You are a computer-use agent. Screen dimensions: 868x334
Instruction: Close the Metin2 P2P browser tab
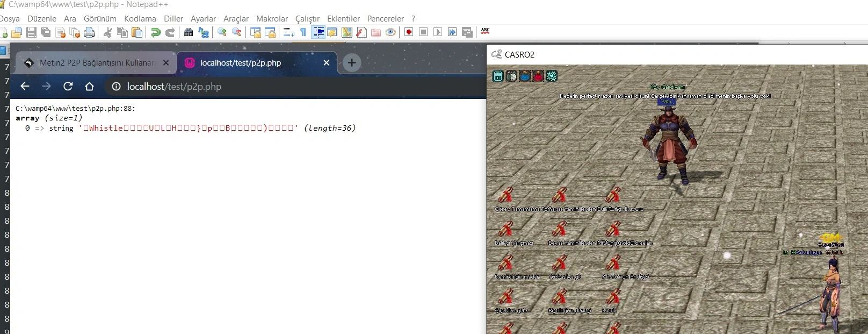coord(166,63)
